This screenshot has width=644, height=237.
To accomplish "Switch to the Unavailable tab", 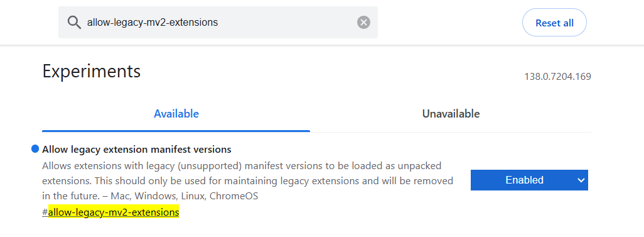I will pyautogui.click(x=451, y=114).
